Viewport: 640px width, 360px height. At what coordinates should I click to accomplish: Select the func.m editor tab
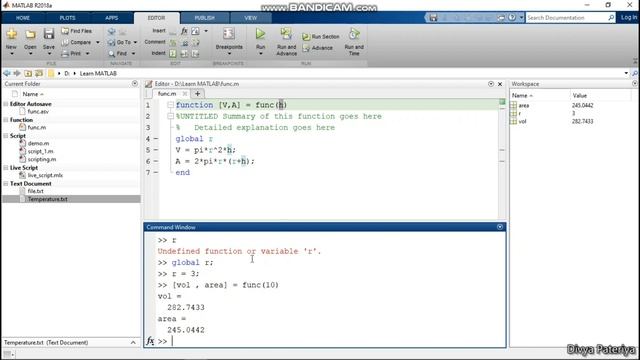[167, 94]
